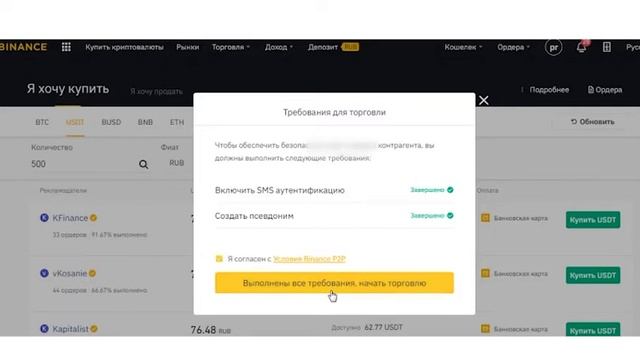Click Создать псевдоним completed checkmark
Screen dimensions: 640x360
[450, 216]
